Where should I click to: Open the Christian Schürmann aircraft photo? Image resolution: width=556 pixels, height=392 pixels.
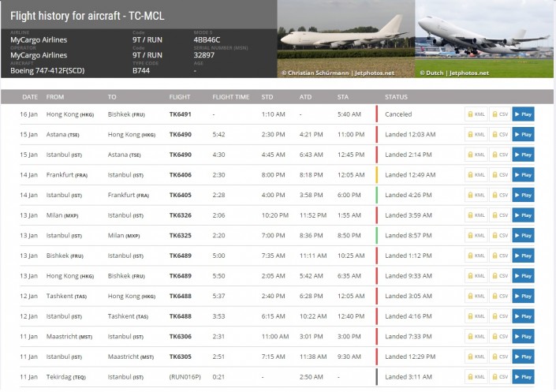click(x=345, y=39)
